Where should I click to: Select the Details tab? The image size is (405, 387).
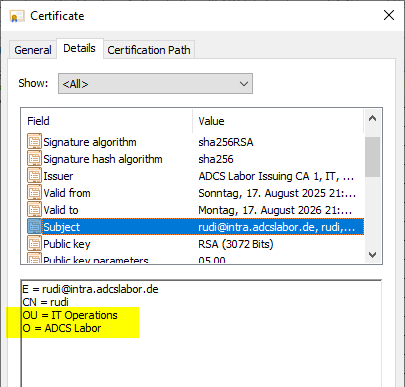point(79,48)
